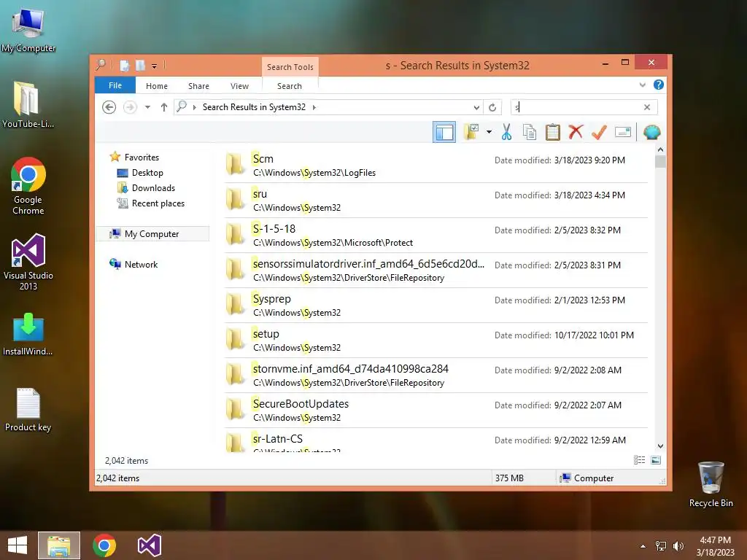Switch to the Home ribbon tab

pyautogui.click(x=157, y=86)
